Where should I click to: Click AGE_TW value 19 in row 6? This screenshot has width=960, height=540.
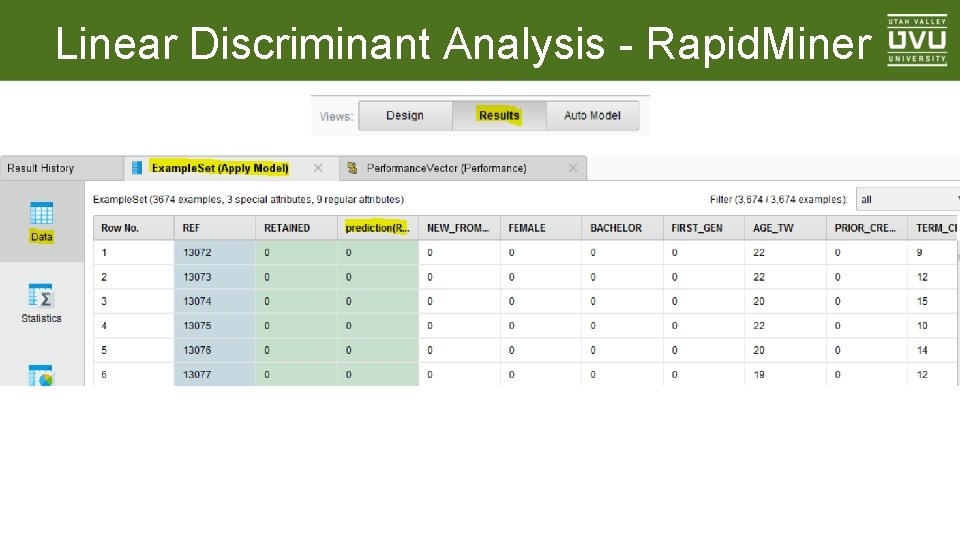tap(785, 374)
